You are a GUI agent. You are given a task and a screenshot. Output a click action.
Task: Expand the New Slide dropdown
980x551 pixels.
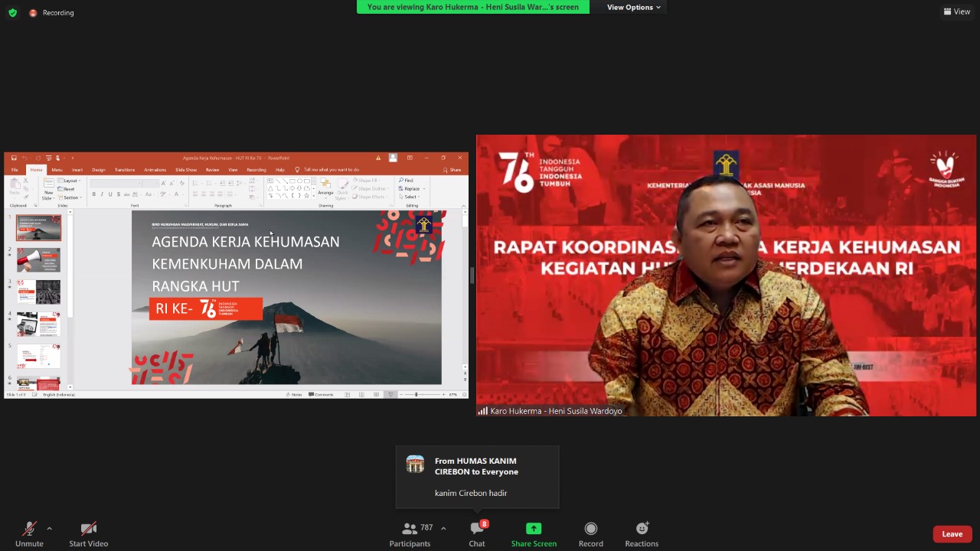[54, 197]
